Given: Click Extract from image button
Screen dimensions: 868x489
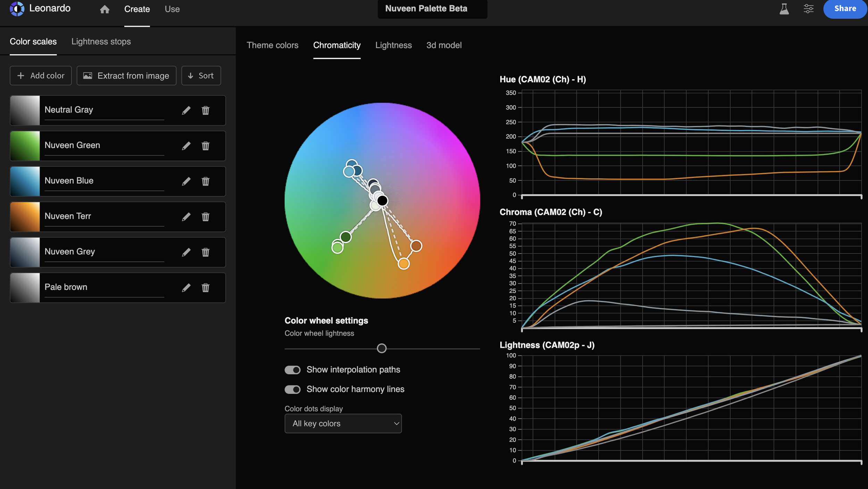Looking at the screenshot, I should coord(126,75).
